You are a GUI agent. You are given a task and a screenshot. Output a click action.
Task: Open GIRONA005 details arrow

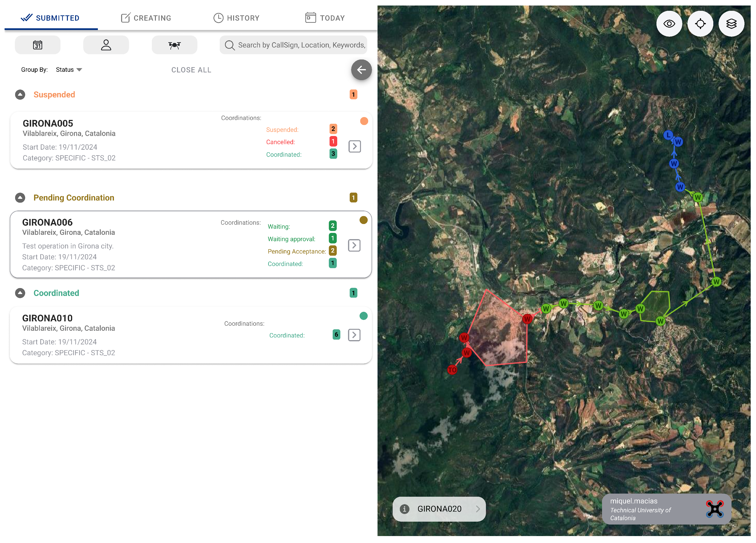[x=355, y=146]
